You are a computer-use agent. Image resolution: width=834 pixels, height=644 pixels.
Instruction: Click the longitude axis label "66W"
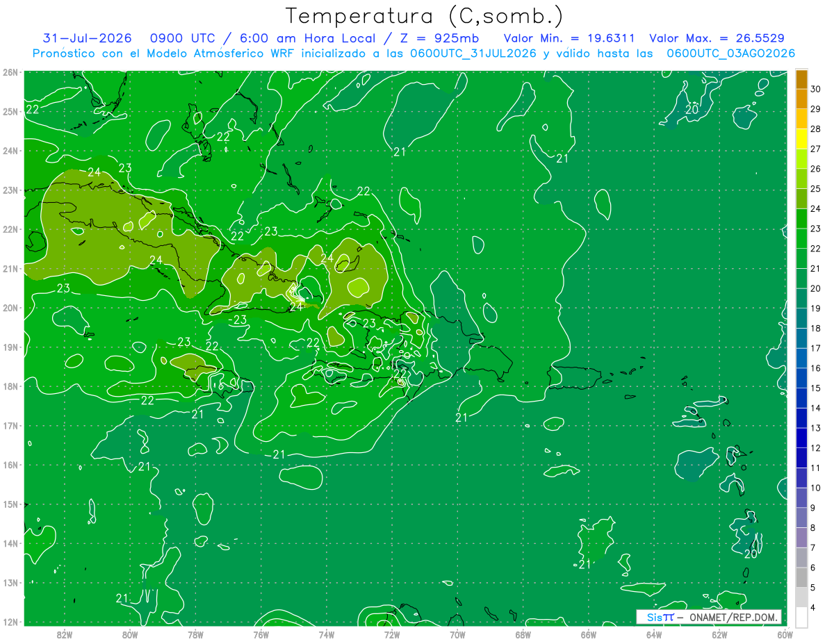click(x=588, y=634)
